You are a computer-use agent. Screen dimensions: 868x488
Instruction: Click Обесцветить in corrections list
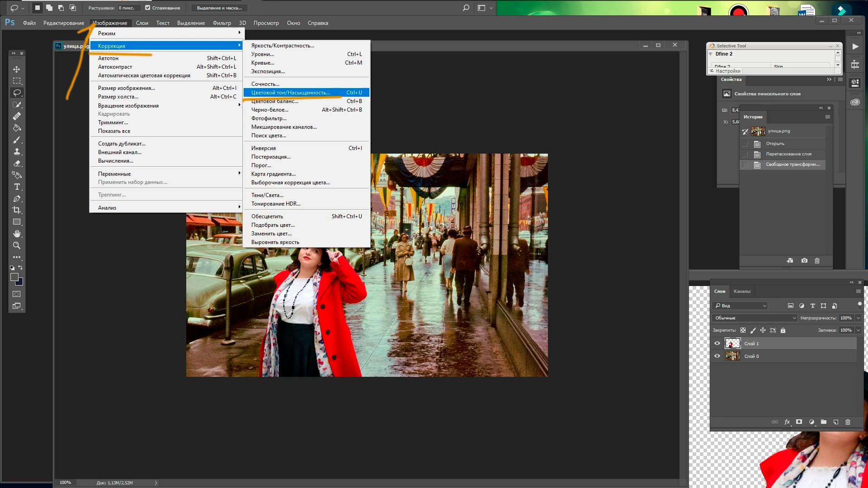[x=267, y=216]
